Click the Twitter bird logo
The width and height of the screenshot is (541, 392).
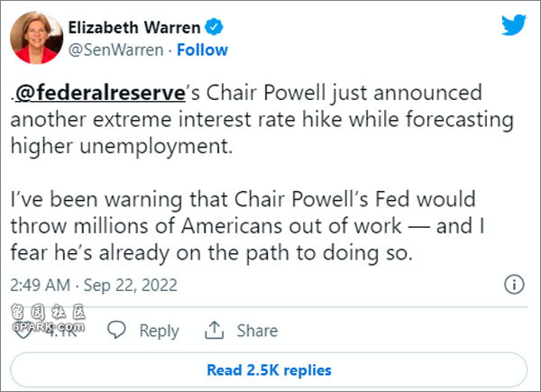514,24
